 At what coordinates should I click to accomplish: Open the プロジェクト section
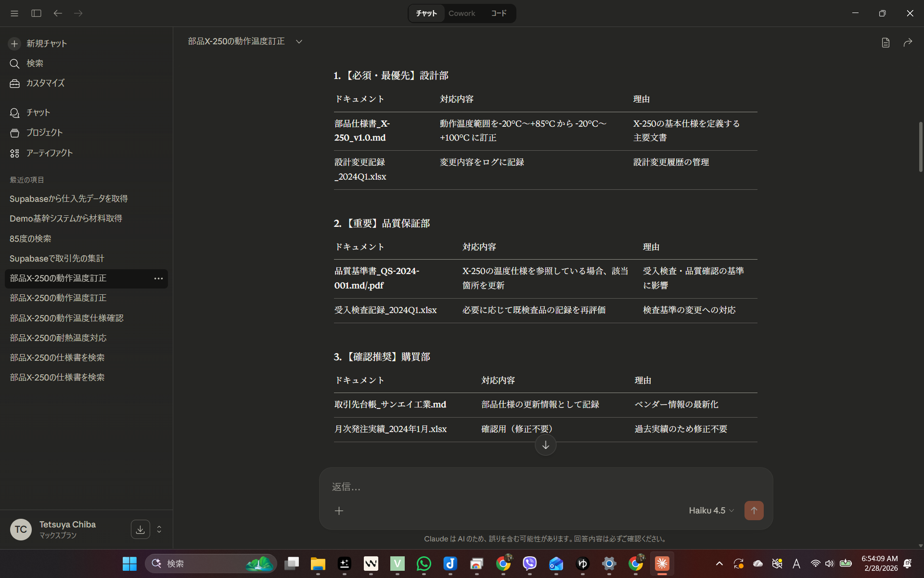[x=44, y=132]
